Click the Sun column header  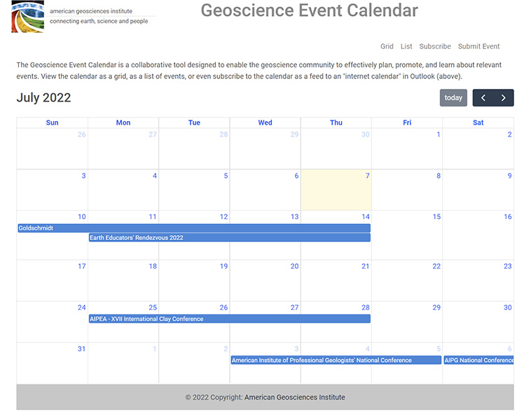click(x=52, y=122)
